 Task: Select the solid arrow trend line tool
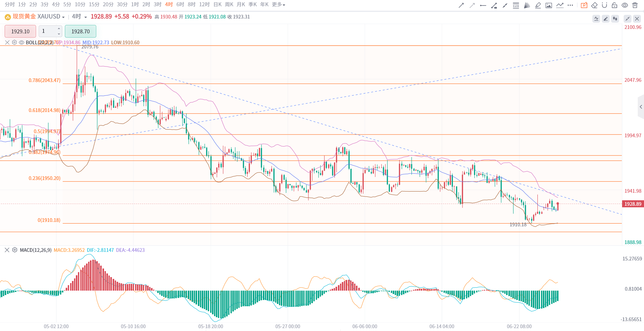[461, 5]
